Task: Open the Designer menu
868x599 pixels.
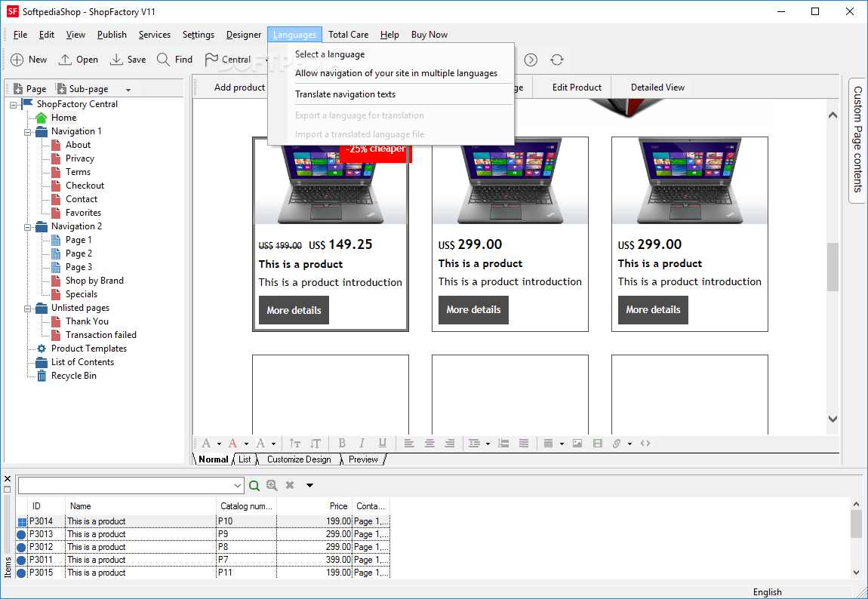Action: (x=244, y=34)
